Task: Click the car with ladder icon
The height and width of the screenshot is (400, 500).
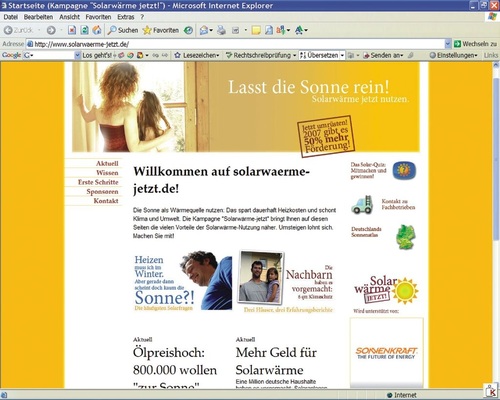Action: point(362,204)
